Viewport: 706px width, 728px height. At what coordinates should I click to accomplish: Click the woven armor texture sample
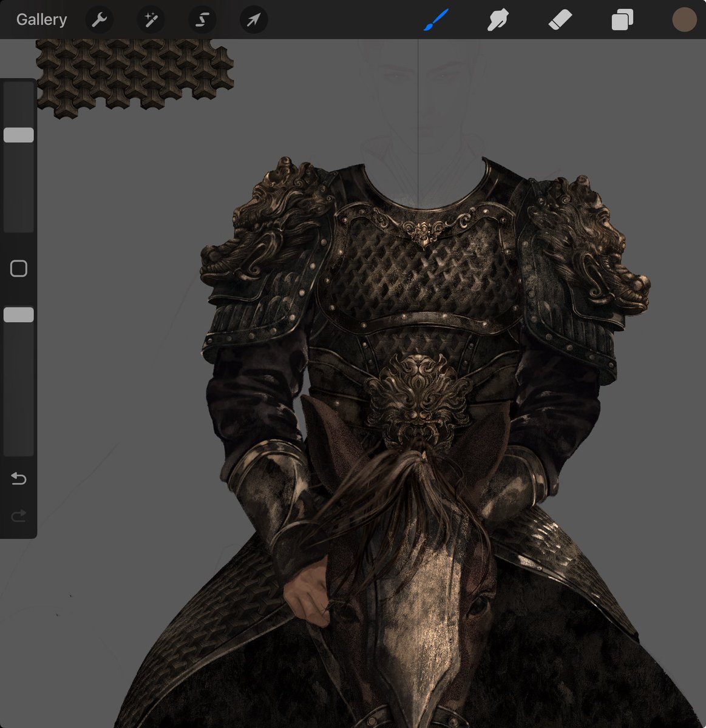(134, 77)
